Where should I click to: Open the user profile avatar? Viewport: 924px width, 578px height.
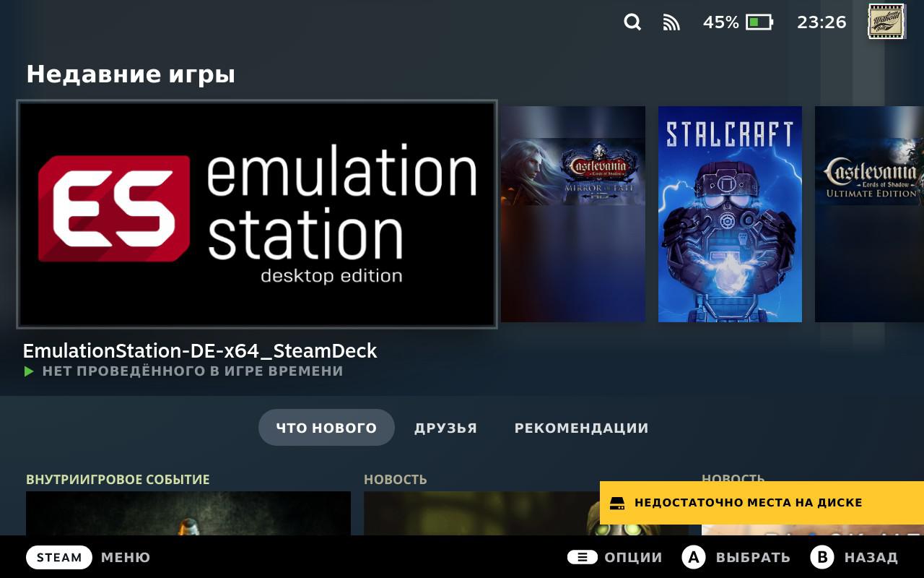tap(886, 21)
